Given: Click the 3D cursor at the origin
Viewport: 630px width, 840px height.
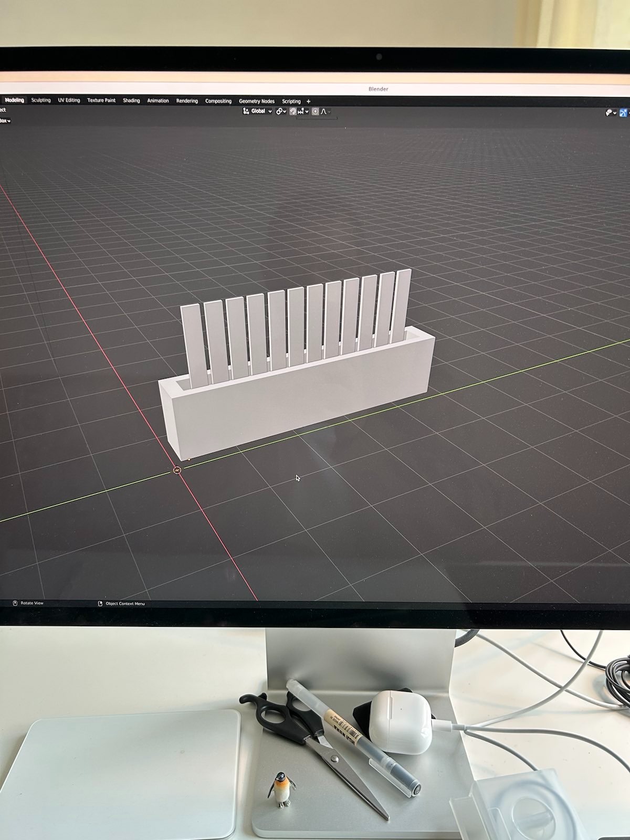Looking at the screenshot, I should [177, 470].
